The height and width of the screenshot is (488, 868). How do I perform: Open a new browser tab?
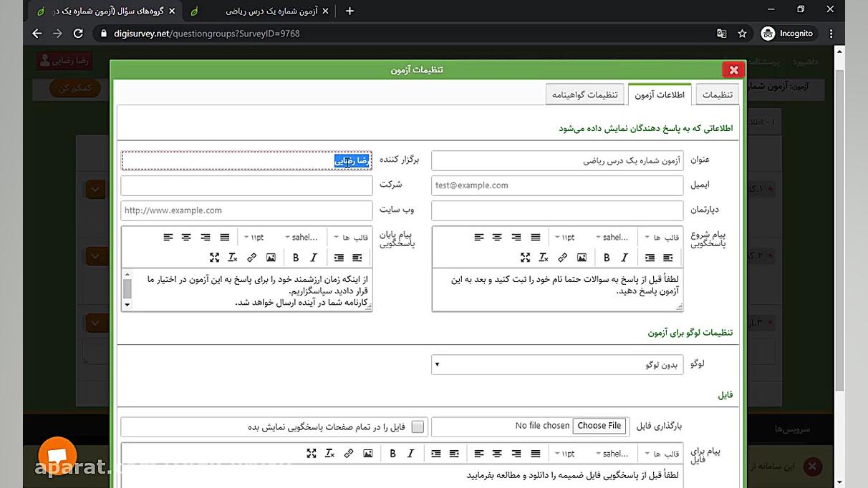(349, 11)
